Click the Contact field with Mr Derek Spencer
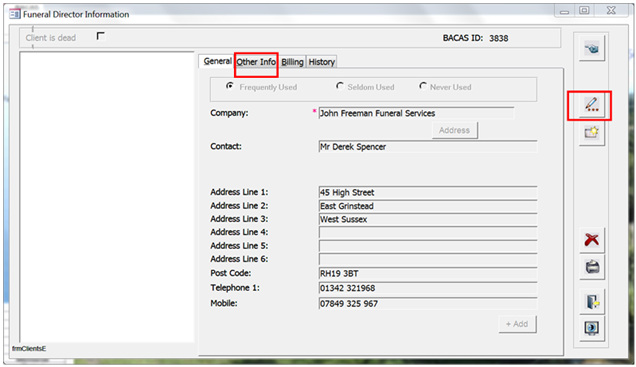Image resolution: width=636 pixels, height=367 pixels. pos(428,147)
